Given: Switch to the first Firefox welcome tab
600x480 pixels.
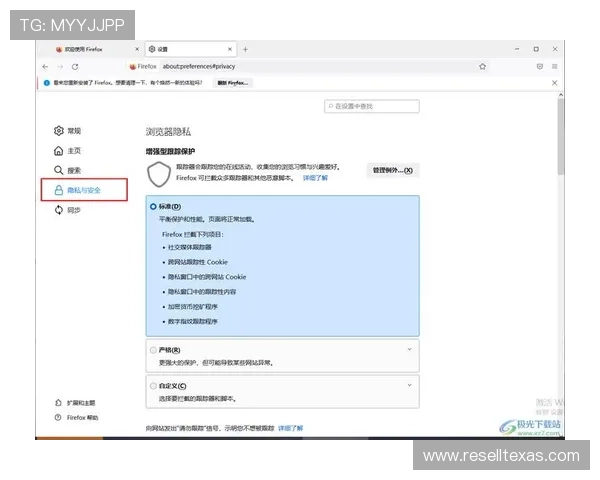Looking at the screenshot, I should tap(91, 49).
